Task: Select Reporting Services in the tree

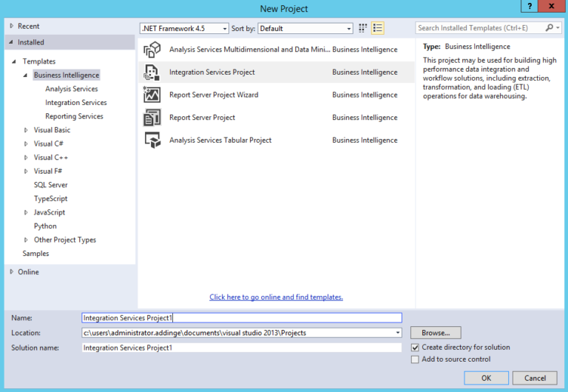Action: coord(74,116)
